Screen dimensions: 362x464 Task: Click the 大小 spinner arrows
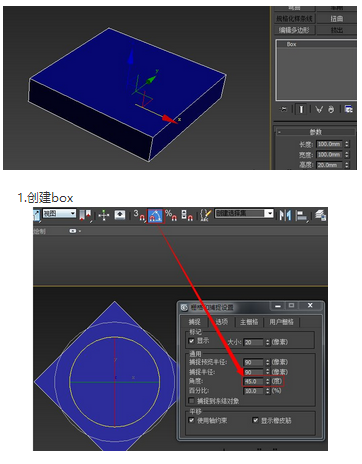tap(268, 342)
